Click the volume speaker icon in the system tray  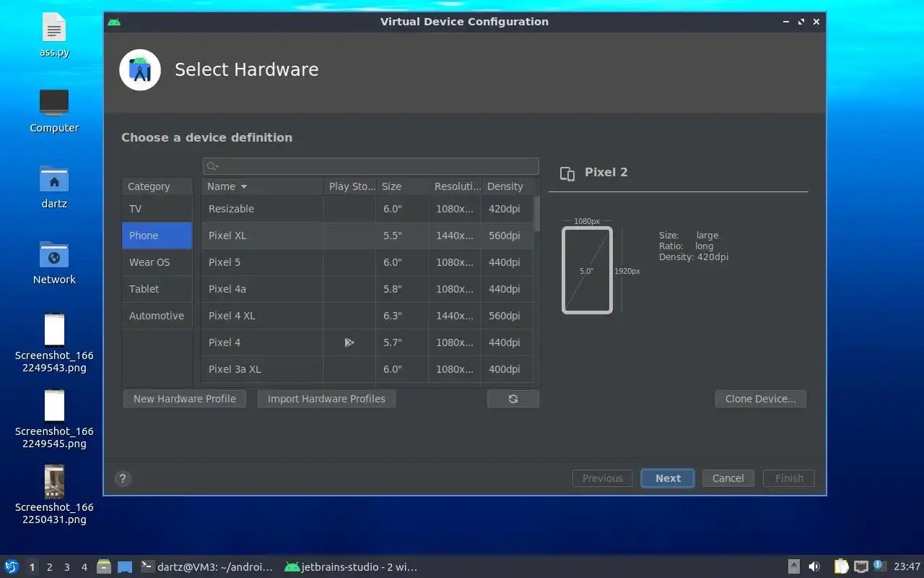pyautogui.click(x=814, y=566)
